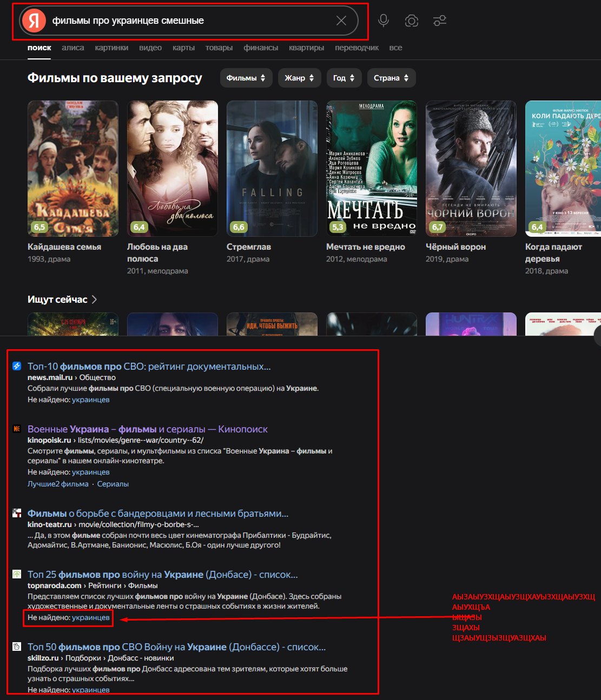The height and width of the screenshot is (700, 601).
Task: Expand the Жанр filter dropdown
Action: 299,78
